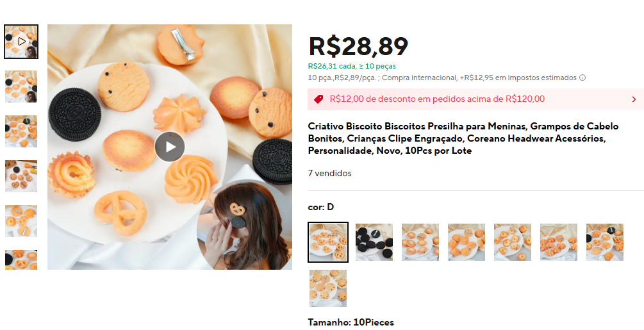Screen dimensions: 644x330
Task: View the fifth gallery thumbnail with clips
Action: 21,221
